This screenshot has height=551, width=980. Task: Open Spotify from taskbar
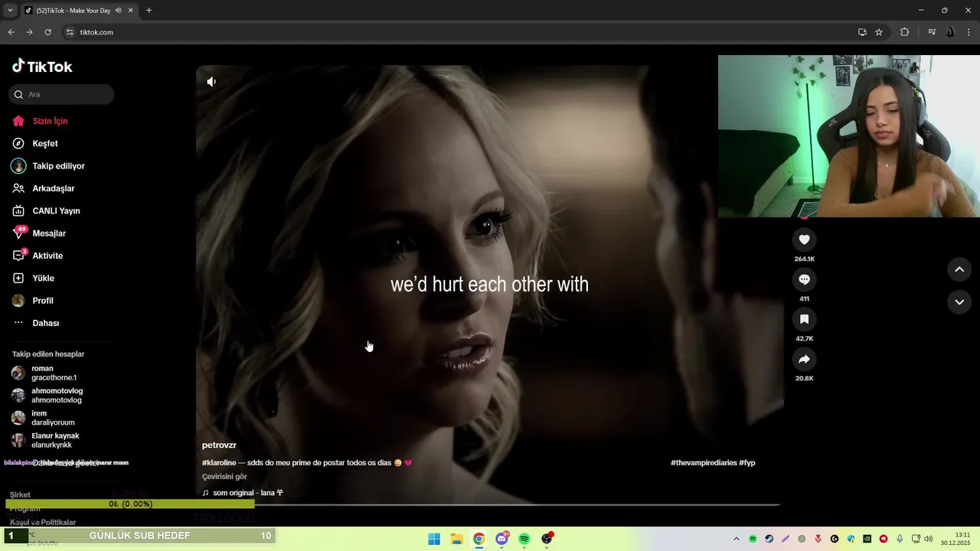coord(524,539)
